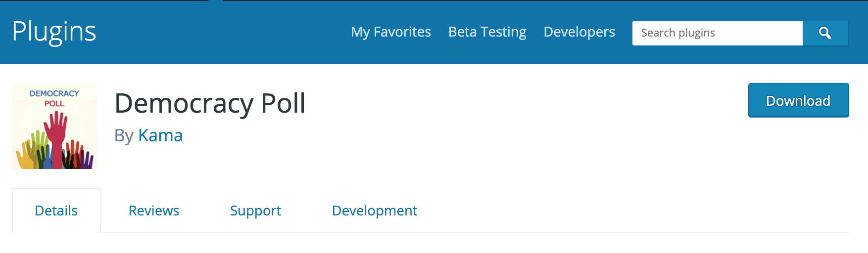Viewport: 868px width, 253px height.
Task: Visit author Kama's profile link
Action: pyautogui.click(x=160, y=135)
